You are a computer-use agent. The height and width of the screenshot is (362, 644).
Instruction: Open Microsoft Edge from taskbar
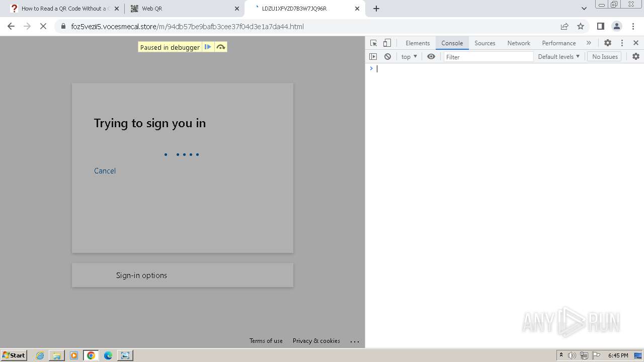pyautogui.click(x=108, y=355)
